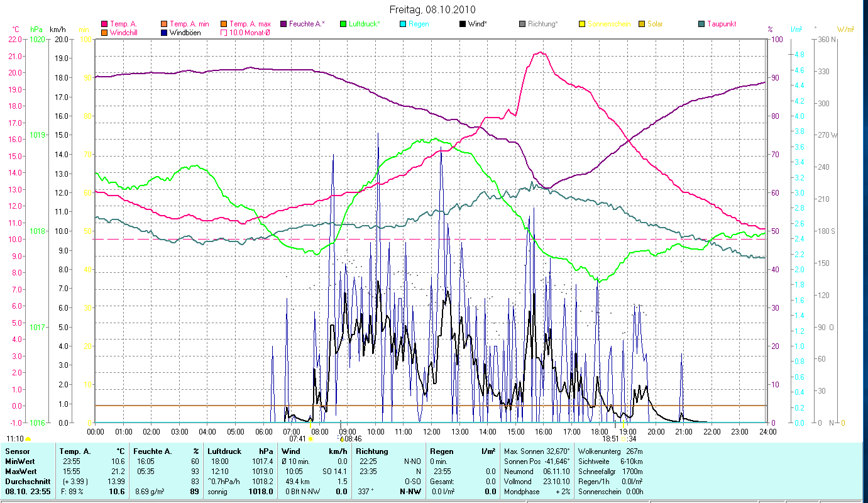The width and height of the screenshot is (868, 503).
Task: Click the pink Temp. A. legend swatch
Action: click(x=104, y=24)
